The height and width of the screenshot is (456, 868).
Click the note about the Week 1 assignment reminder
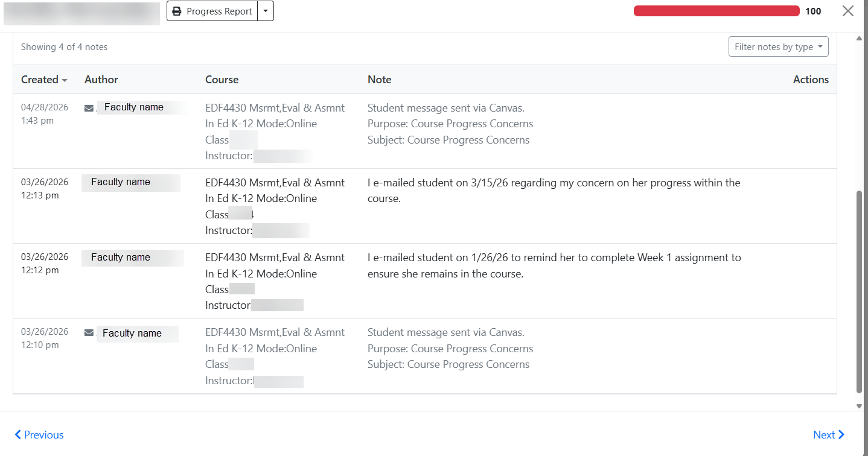(554, 265)
